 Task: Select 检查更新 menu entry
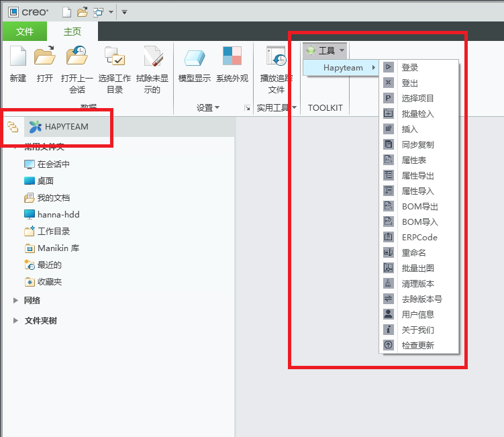point(417,346)
